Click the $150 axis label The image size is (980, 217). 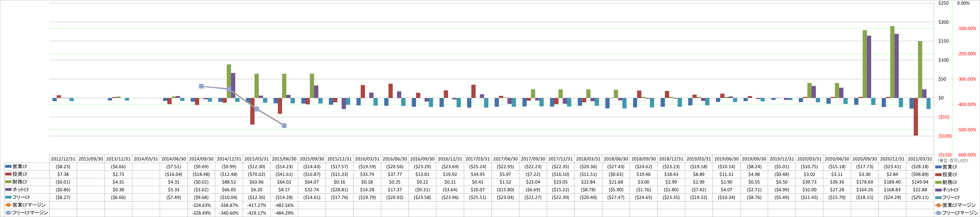(944, 41)
